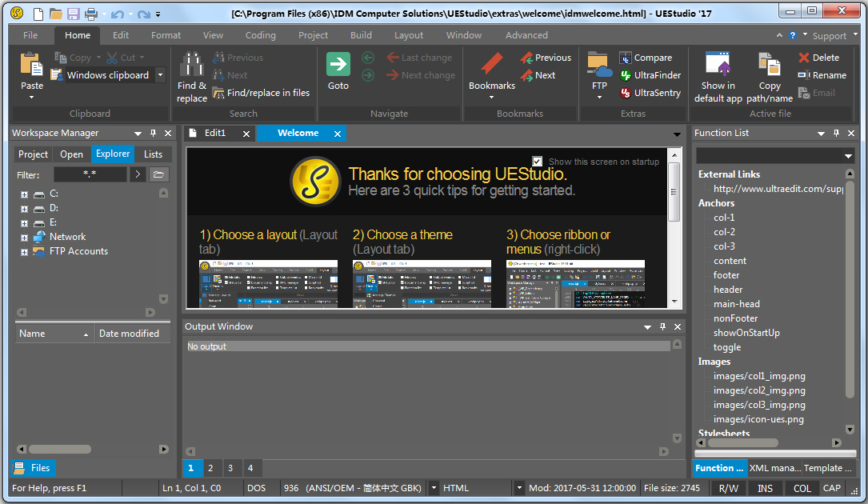This screenshot has width=868, height=504.
Task: Open the File menu
Action: [30, 35]
